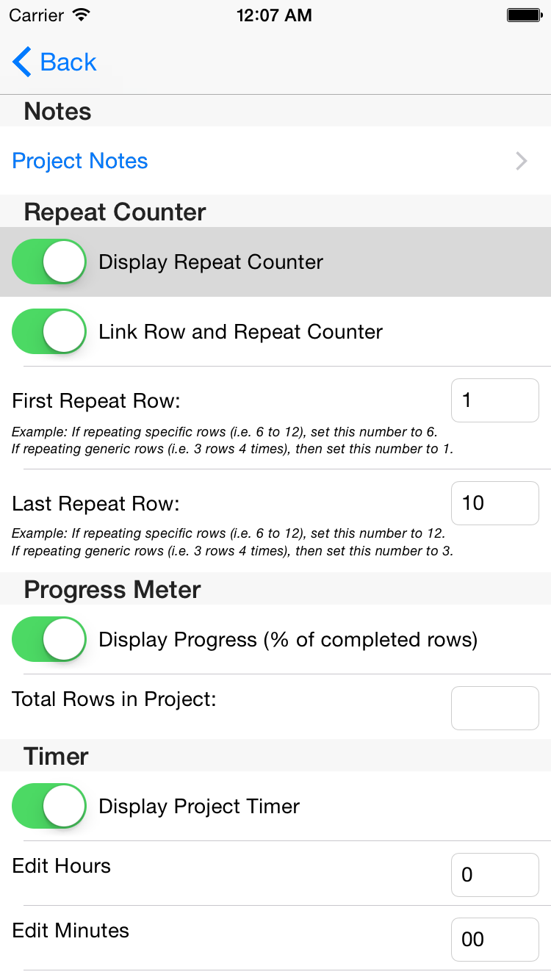This screenshot has width=551, height=980.
Task: Tap the Edit Minutes input box
Action: tap(494, 940)
